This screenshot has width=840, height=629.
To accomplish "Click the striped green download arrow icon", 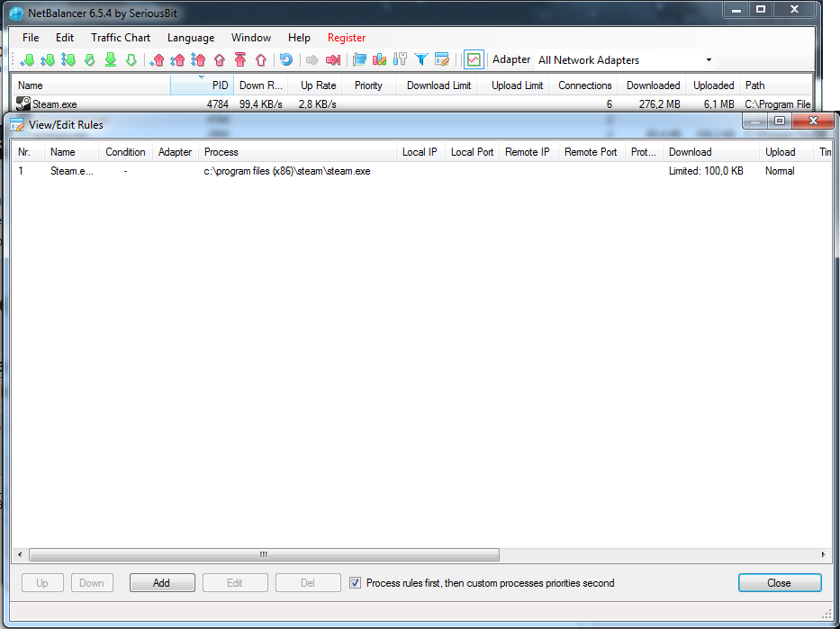I will coord(89,60).
